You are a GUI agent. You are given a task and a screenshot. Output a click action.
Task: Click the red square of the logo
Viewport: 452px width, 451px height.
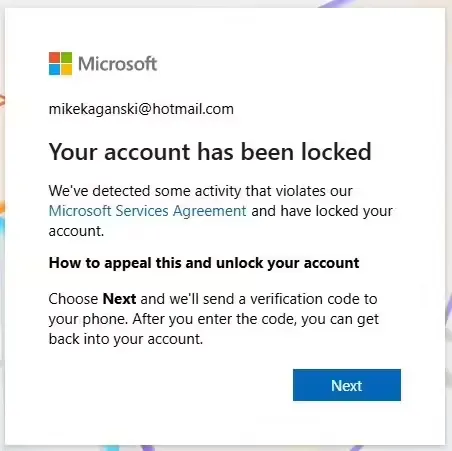[54, 57]
